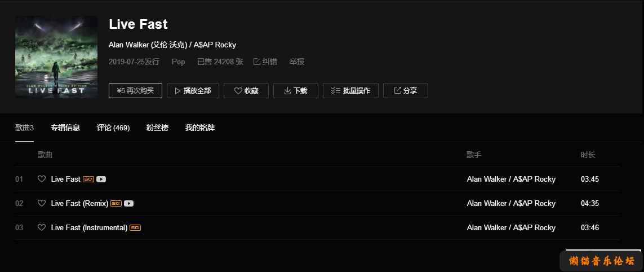Click the 2019-07-25发行 release date

pyautogui.click(x=134, y=62)
